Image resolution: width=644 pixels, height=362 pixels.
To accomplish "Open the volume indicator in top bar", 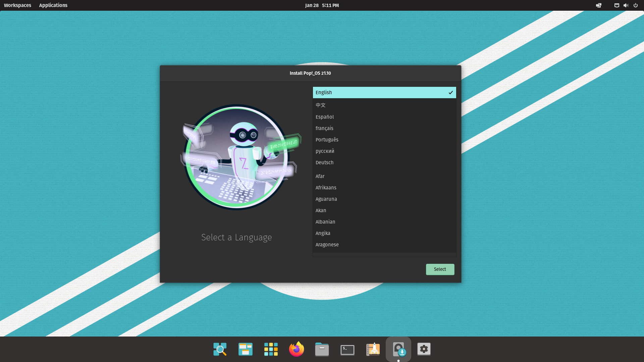I will [x=626, y=5].
